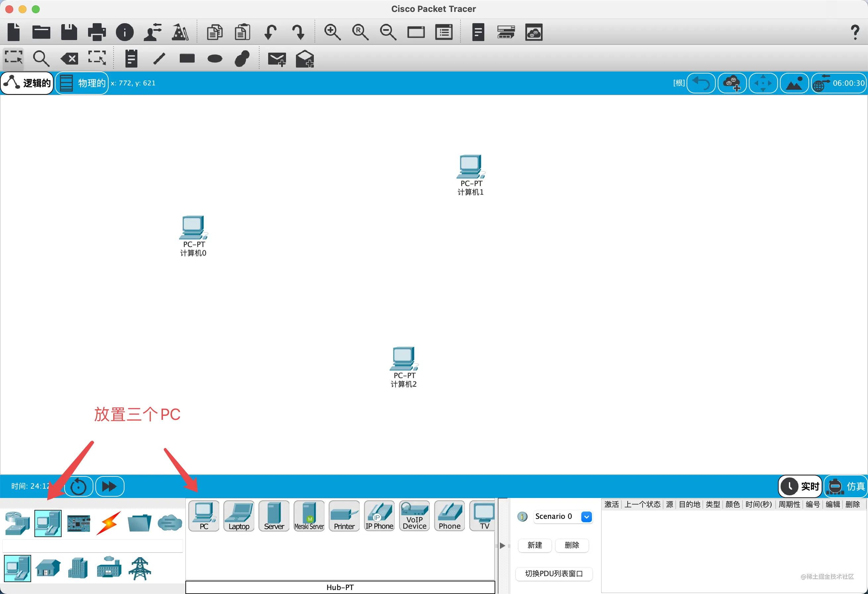
Task: Pick the Server device from palette
Action: coord(274,516)
